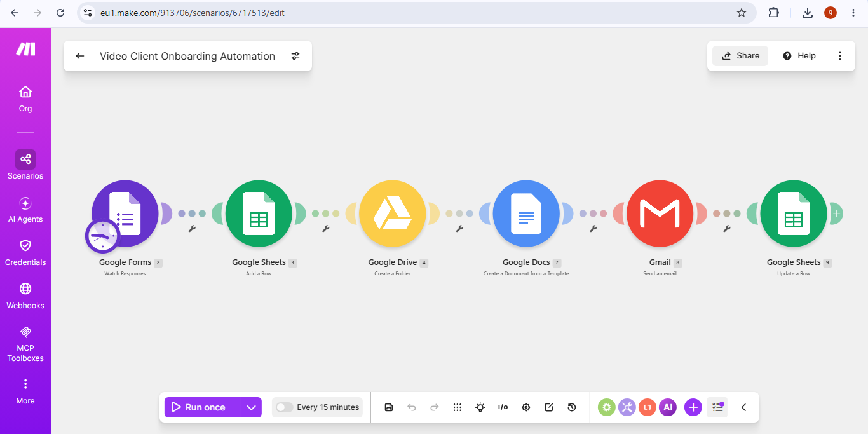Open MCP Toolboxes in the sidebar
This screenshot has height=434, width=868.
tap(25, 344)
